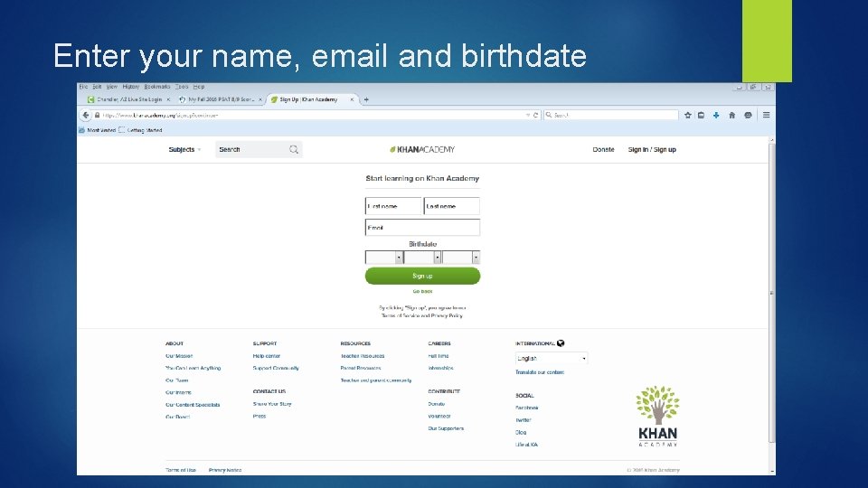Close the My Fall 2016 PSAT tab
The height and width of the screenshot is (488, 868).
pyautogui.click(x=260, y=99)
